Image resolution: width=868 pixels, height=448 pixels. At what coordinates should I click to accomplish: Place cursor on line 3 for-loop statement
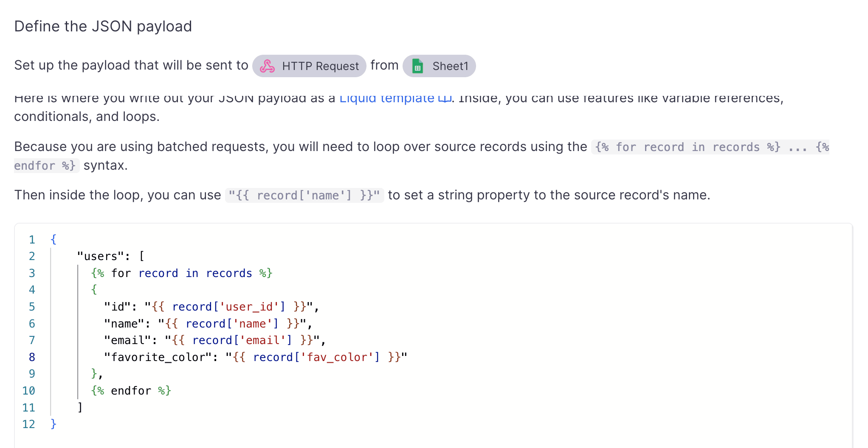pos(181,273)
